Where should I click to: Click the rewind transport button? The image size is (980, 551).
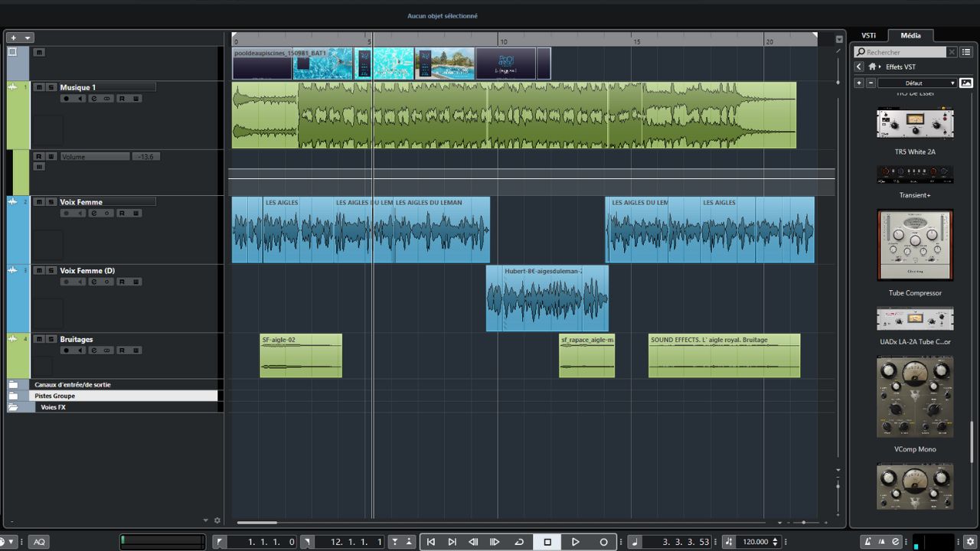tap(473, 542)
